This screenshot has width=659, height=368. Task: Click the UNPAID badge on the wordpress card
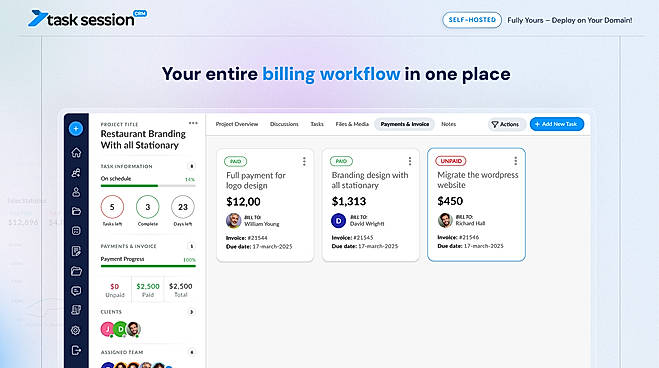[451, 160]
